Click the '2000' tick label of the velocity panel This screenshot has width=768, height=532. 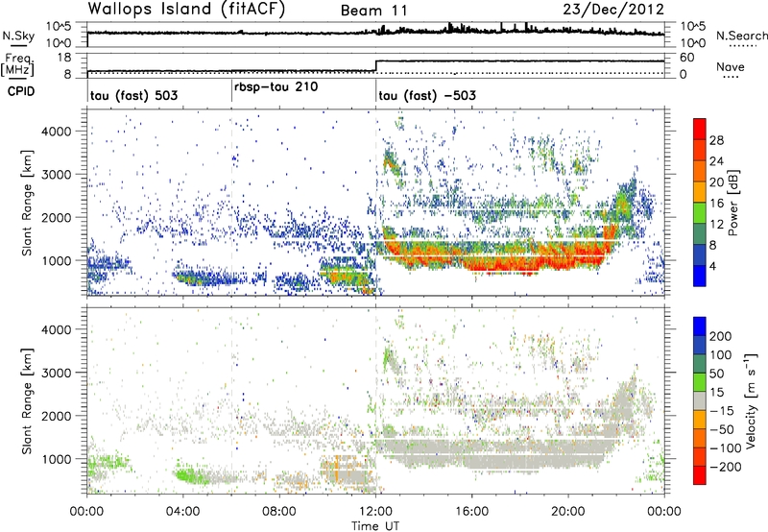coord(56,416)
